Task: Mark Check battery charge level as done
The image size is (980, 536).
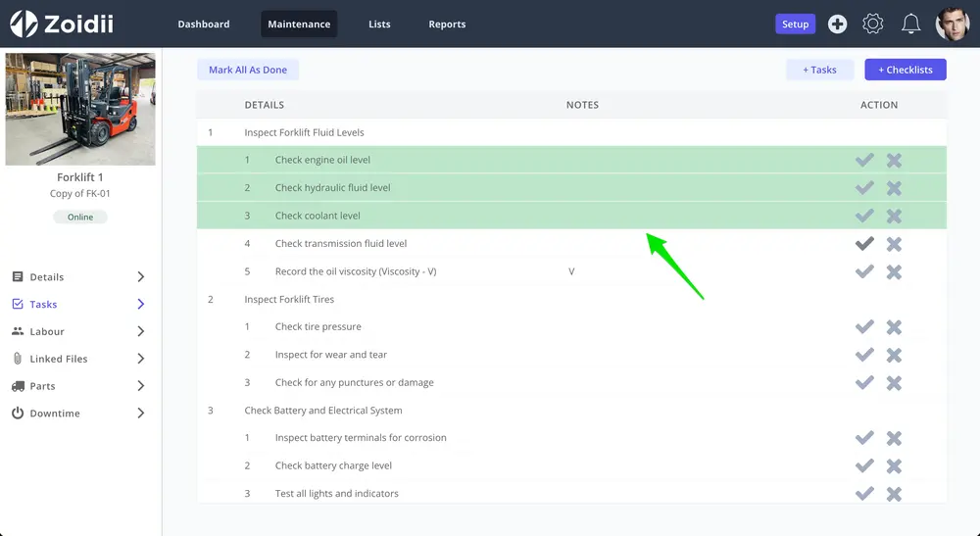Action: pyautogui.click(x=864, y=465)
